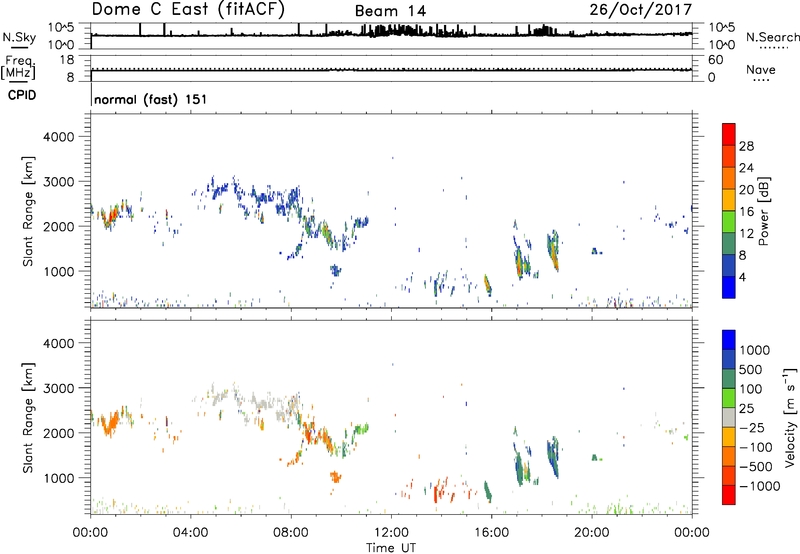Click the blue bottom of the Power colorbar
The height and width of the screenshot is (554, 800).
729,287
